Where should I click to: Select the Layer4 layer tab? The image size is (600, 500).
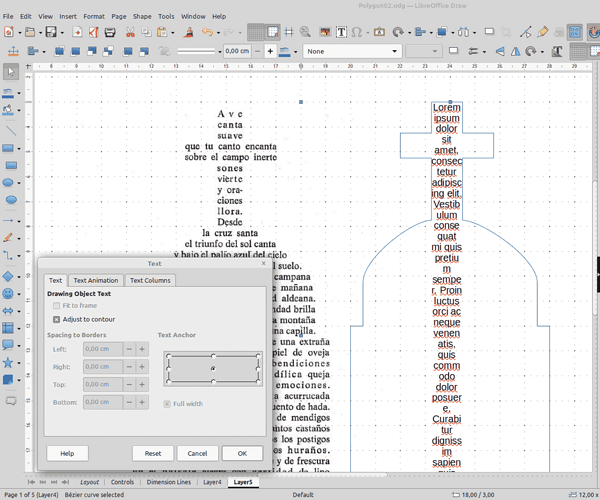coord(212,482)
